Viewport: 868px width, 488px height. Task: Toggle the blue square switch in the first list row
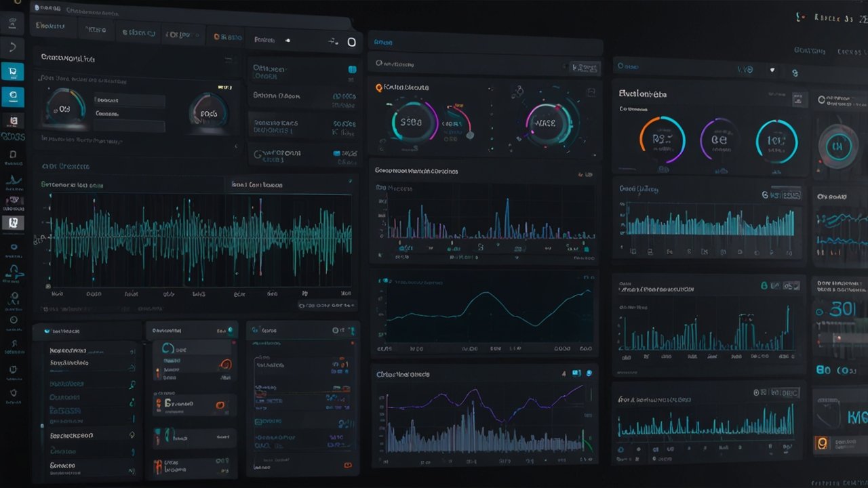pyautogui.click(x=352, y=69)
